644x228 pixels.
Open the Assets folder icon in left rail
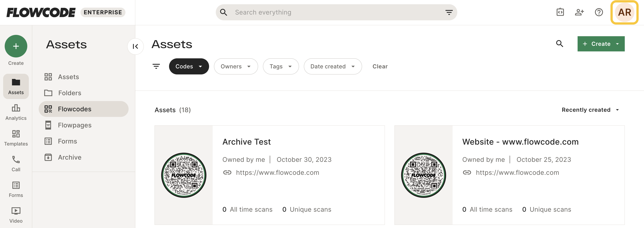point(16,86)
